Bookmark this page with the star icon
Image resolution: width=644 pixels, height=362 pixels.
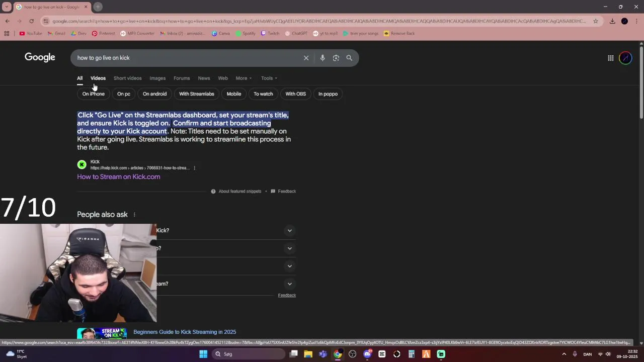click(x=596, y=21)
